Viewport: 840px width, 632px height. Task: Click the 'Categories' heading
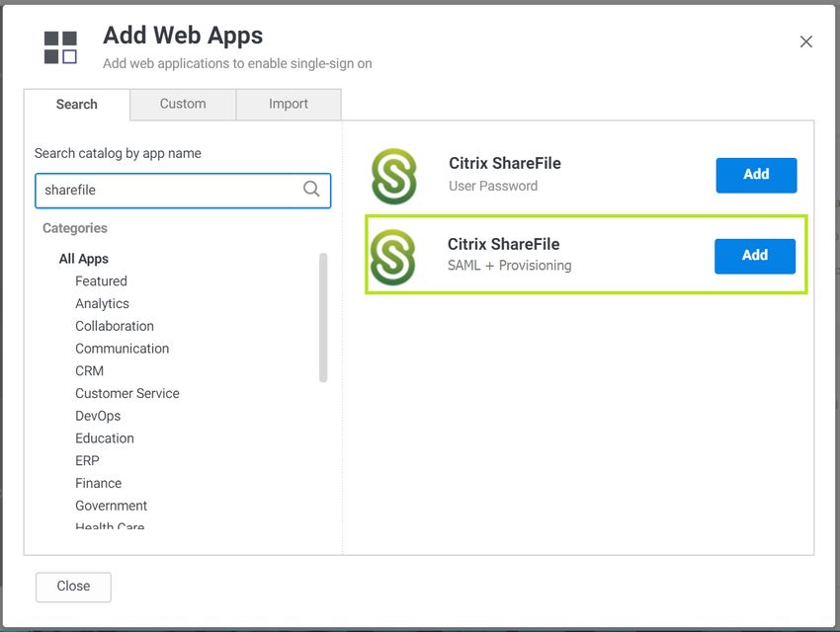click(75, 228)
